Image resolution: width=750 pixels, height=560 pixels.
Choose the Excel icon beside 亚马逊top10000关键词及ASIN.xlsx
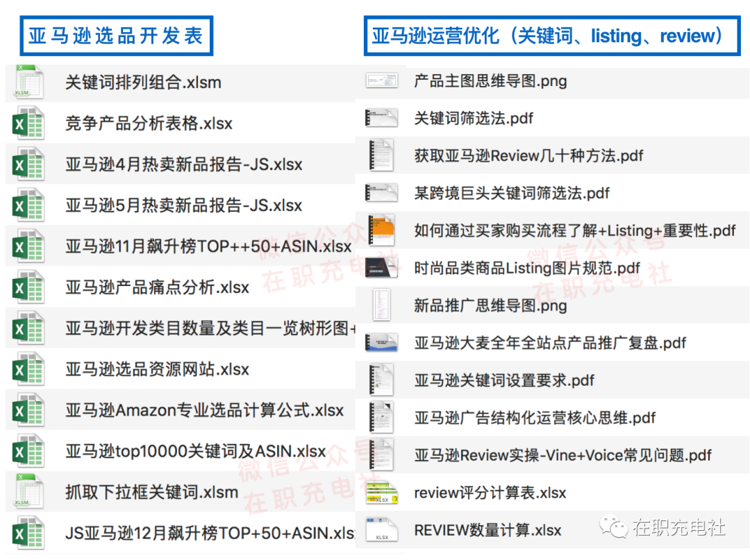[x=28, y=452]
